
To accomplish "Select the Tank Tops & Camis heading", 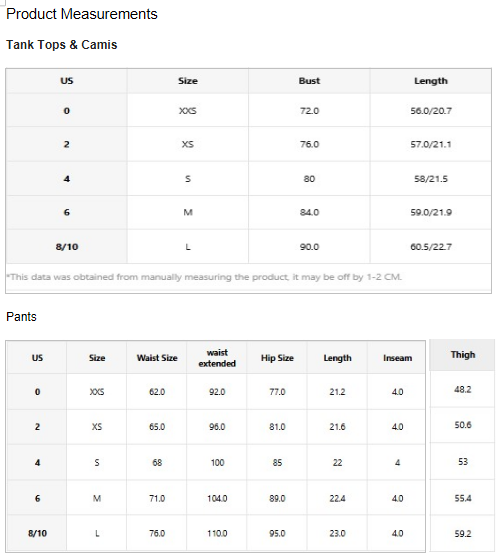I will (x=61, y=45).
